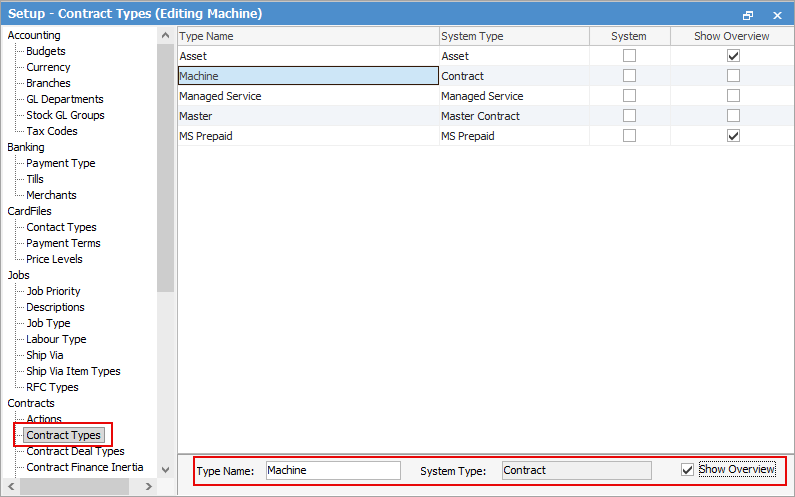Viewport: 795px width, 497px height.
Task: Toggle System checkbox for Machine row
Action: point(629,76)
